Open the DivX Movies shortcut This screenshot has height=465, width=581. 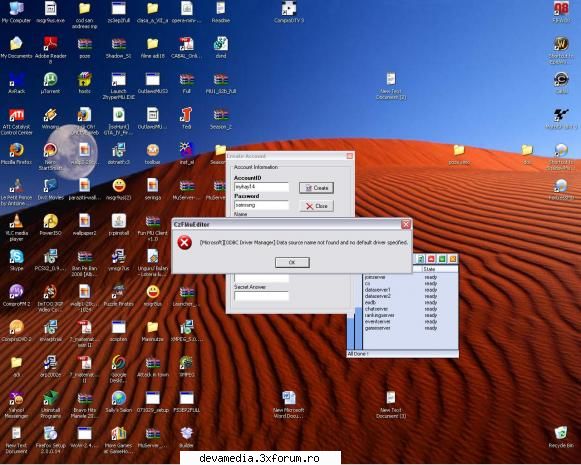(x=50, y=189)
